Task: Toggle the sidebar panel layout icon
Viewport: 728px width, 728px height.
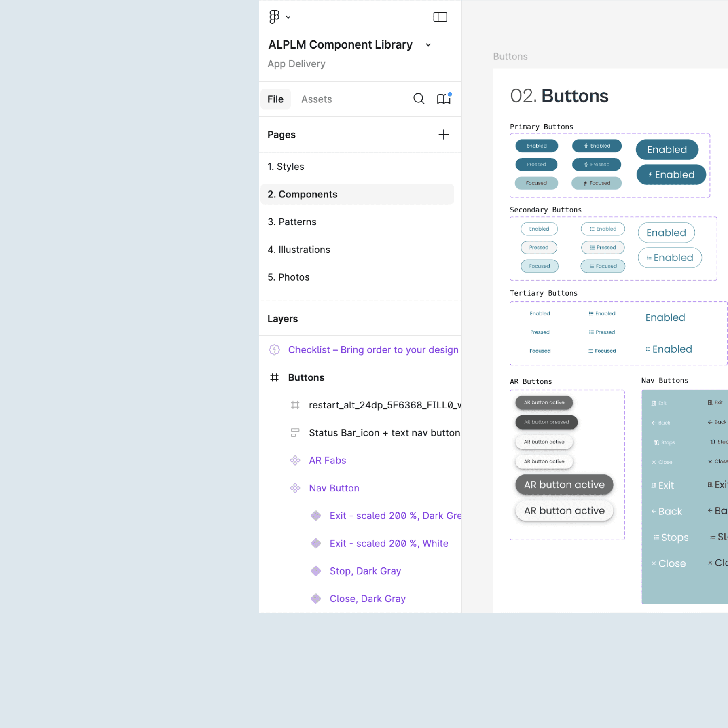Action: 440,17
